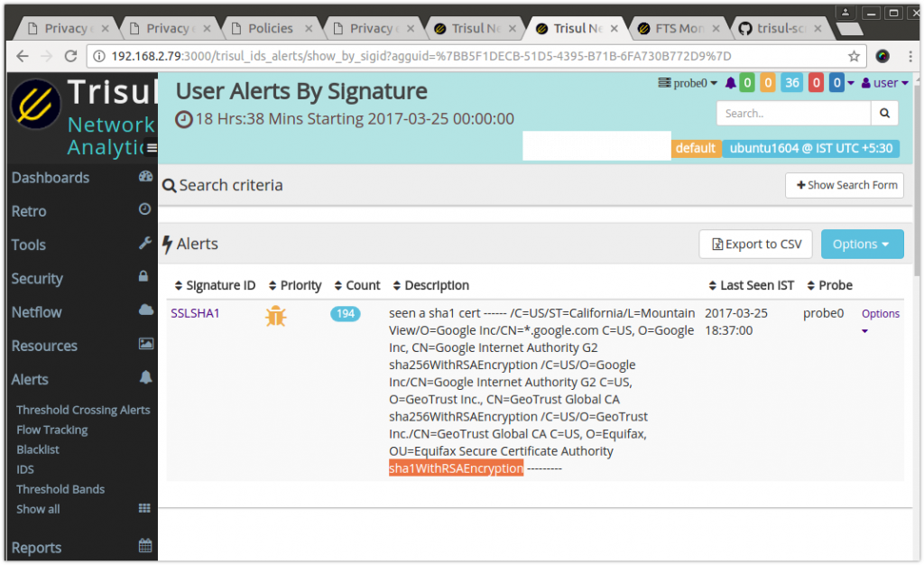Click the search magnifier button
This screenshot has width=924, height=565.
[x=884, y=113]
